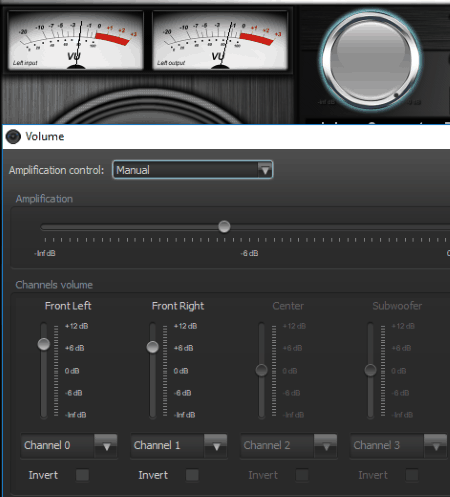Click the Subwoofer volume slider handle
The width and height of the screenshot is (450, 497).
[370, 370]
